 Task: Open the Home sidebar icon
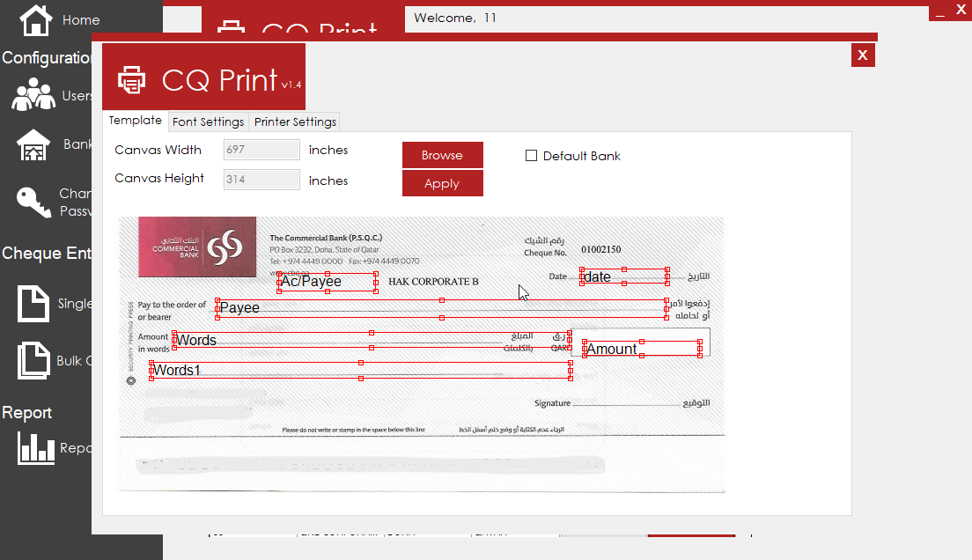pyautogui.click(x=36, y=20)
